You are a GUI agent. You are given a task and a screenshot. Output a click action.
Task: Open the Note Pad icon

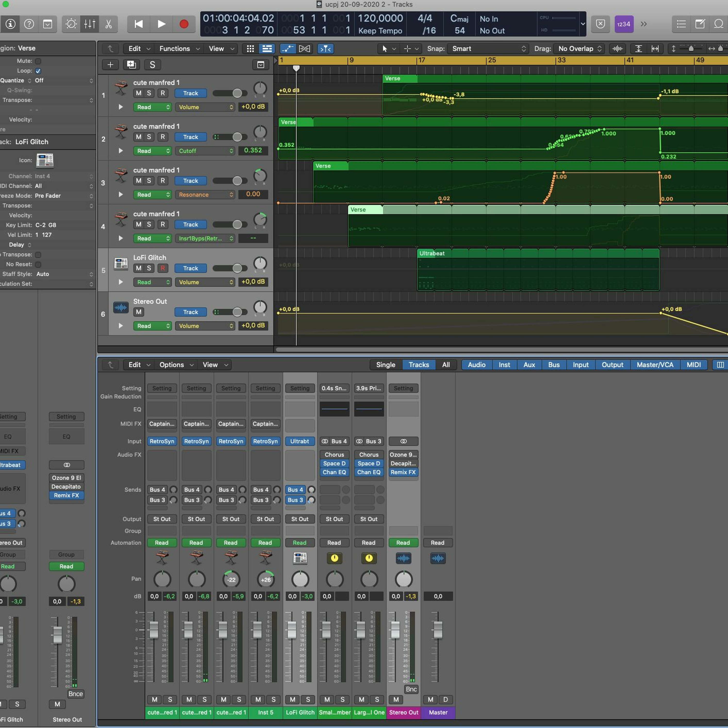coord(700,24)
